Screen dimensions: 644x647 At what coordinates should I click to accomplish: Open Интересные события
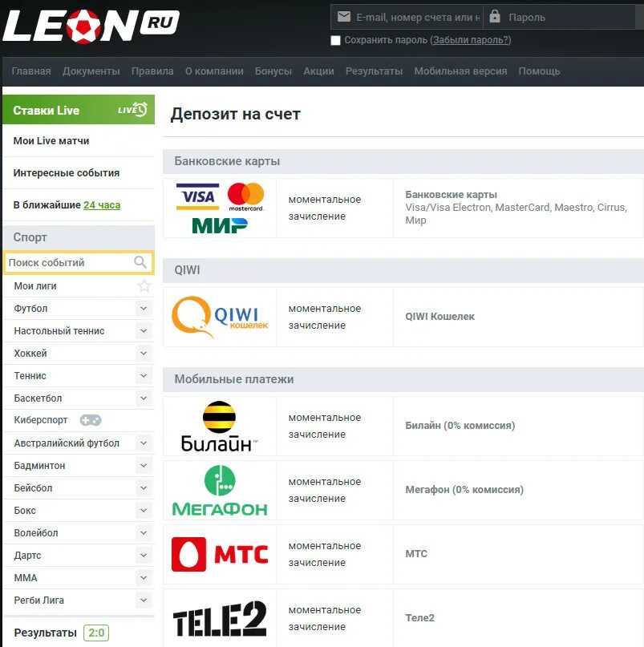point(67,172)
